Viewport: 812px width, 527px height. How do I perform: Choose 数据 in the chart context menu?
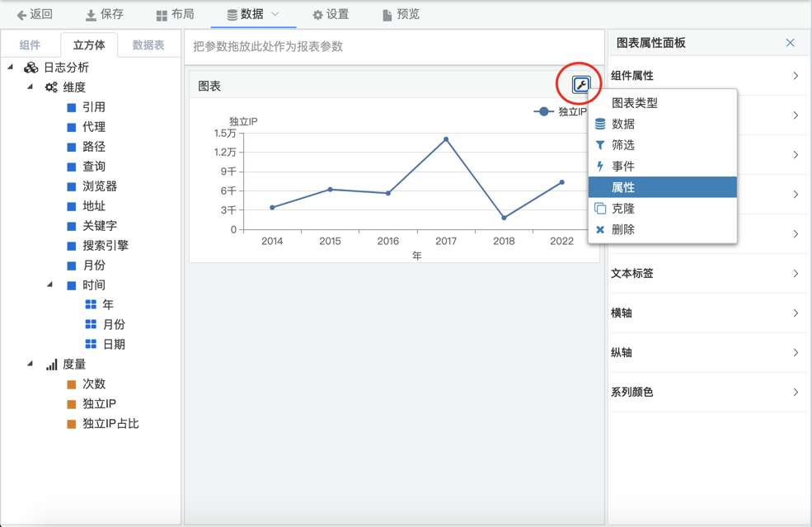click(x=662, y=124)
